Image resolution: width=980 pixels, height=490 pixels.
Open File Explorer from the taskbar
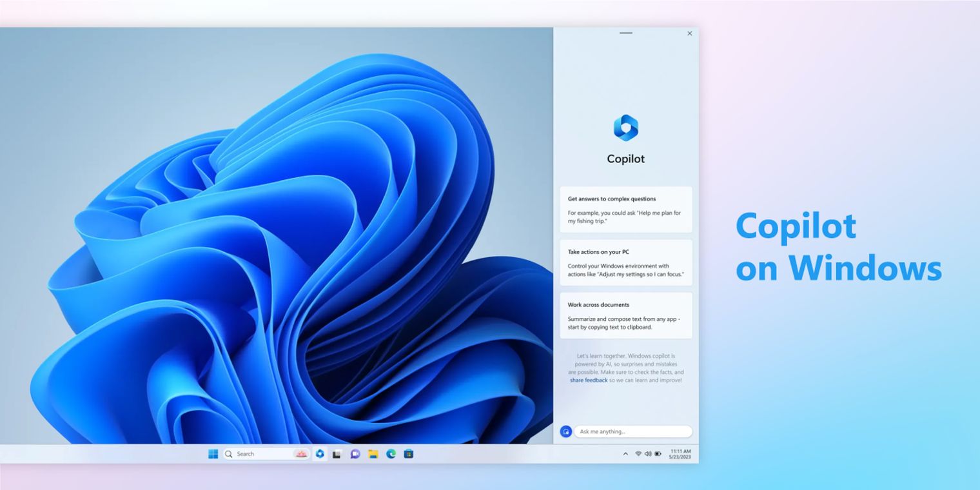pyautogui.click(x=373, y=454)
